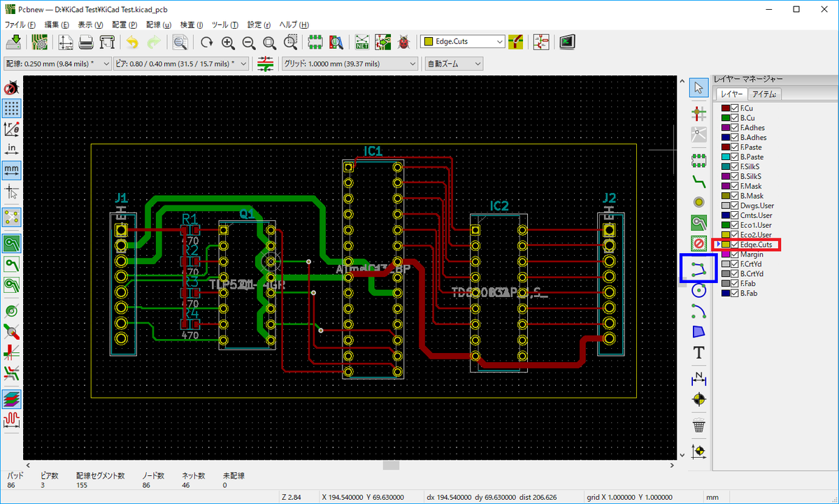Click the Save board icon
This screenshot has height=504, width=839.
click(13, 42)
